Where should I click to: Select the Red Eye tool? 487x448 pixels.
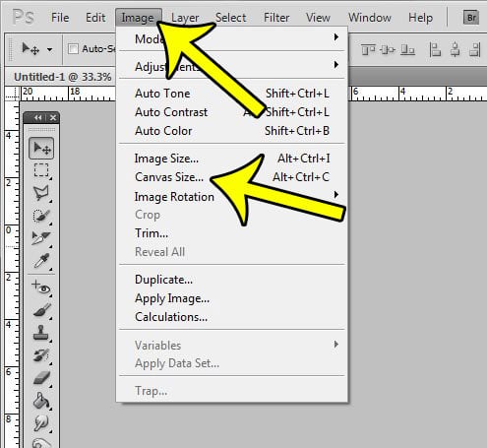(x=41, y=288)
